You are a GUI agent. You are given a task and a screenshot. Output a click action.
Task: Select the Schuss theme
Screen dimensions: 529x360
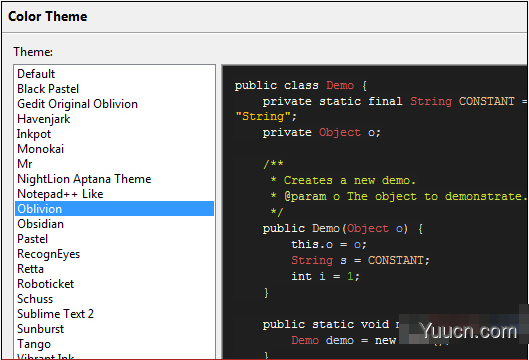click(114, 299)
